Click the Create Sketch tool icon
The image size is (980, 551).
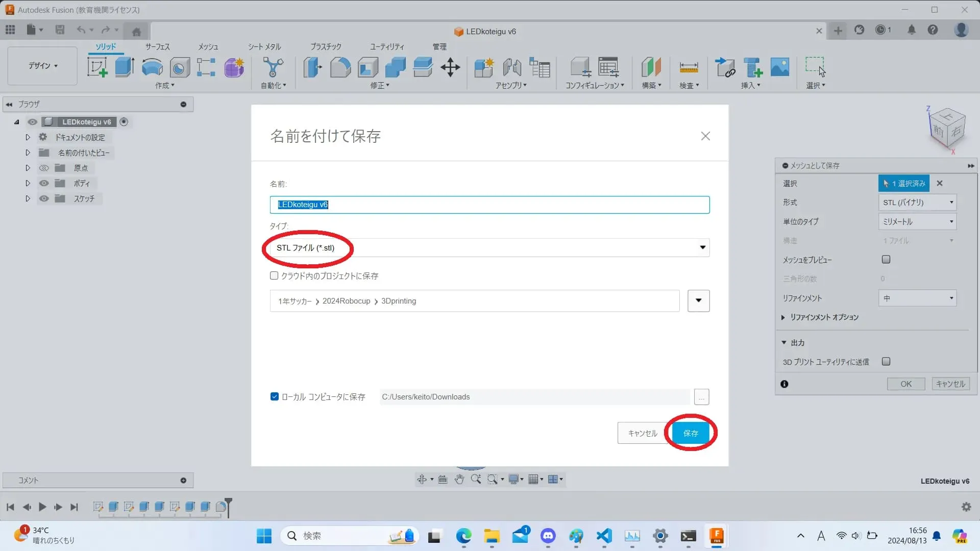tap(97, 67)
